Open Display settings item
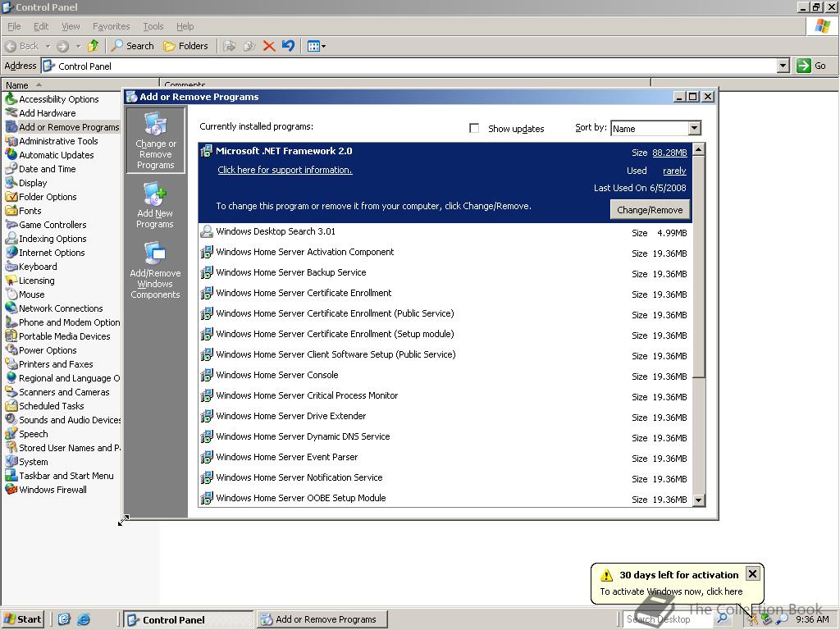The height and width of the screenshot is (630, 840). coord(26,183)
